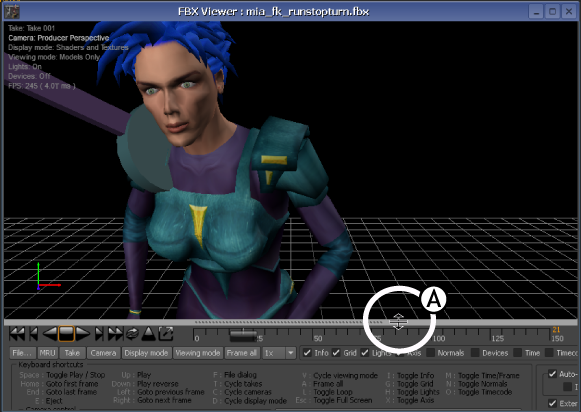Screen dimensions: 581x412
Task: Click the highlighted Stop button
Action: 67,334
